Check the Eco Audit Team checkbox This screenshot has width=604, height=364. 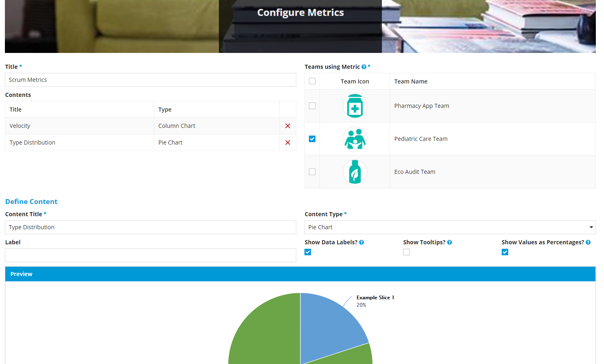312,172
